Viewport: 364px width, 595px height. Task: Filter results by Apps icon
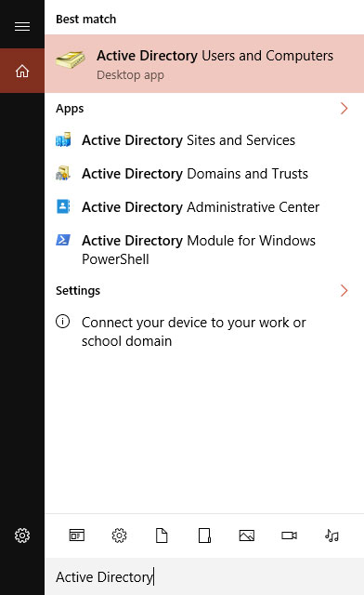[x=77, y=535]
